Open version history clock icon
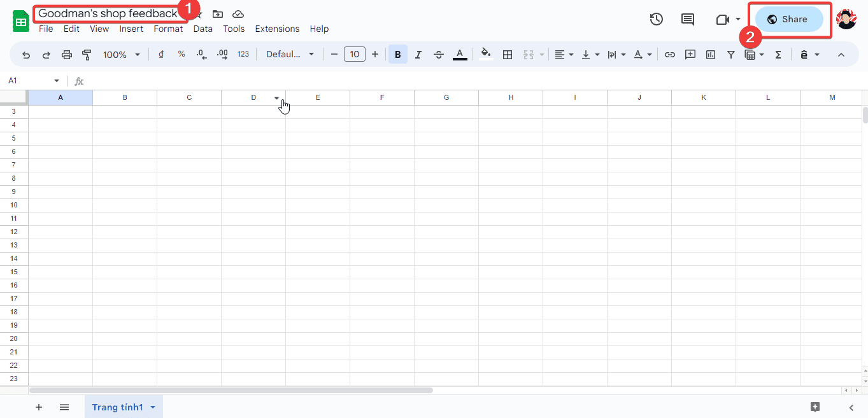This screenshot has height=418, width=868. [656, 19]
